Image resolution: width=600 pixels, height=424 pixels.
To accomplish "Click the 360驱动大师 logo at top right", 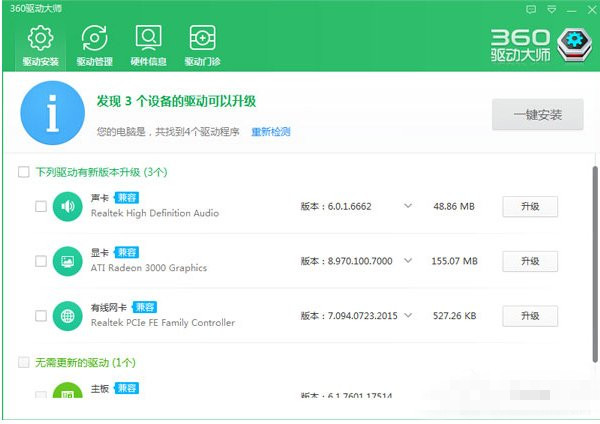I will click(535, 45).
